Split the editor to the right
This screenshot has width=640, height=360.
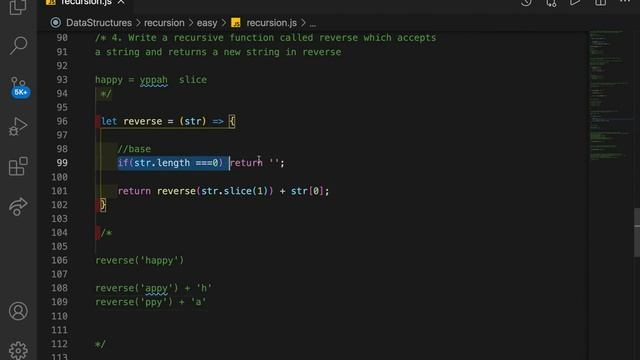click(600, 2)
